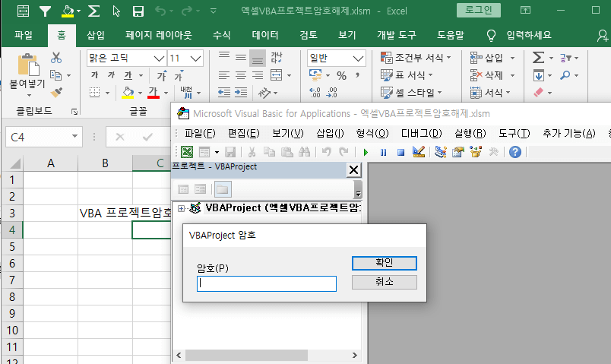This screenshot has width=611, height=364.
Task: Open Format as Table (표 서식)
Action: (407, 74)
